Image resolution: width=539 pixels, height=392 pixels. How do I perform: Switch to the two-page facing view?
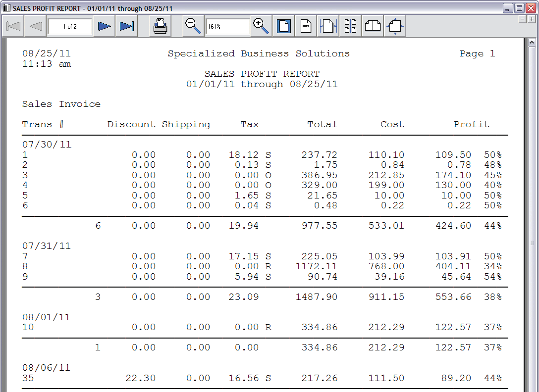coord(373,26)
